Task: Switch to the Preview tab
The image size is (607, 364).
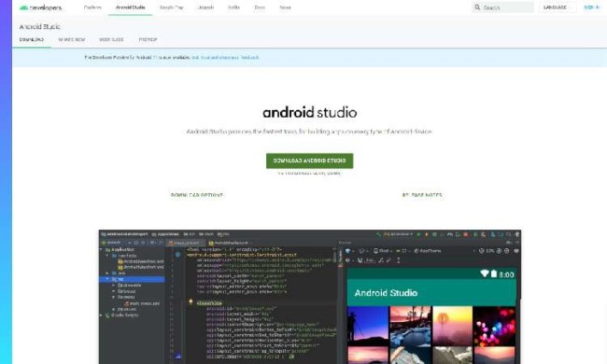Action: tap(148, 39)
